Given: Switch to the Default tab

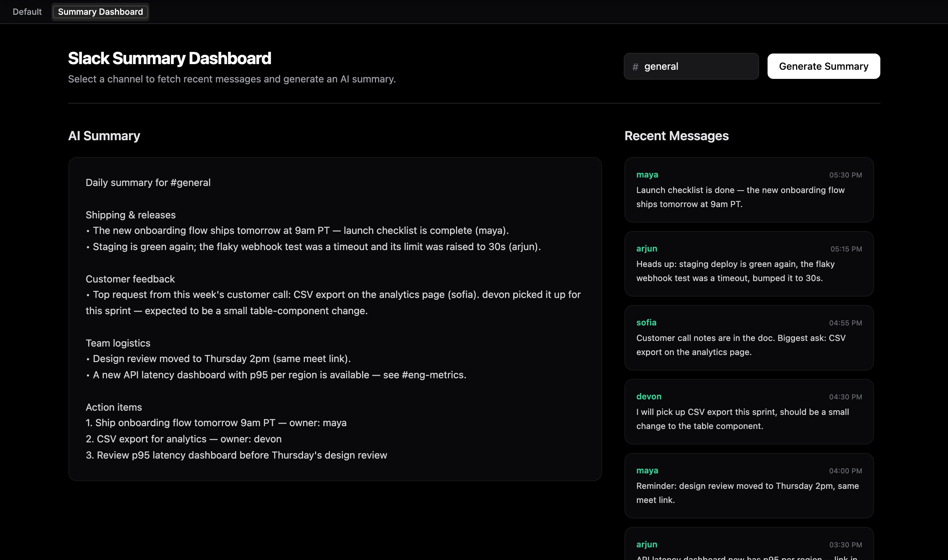Looking at the screenshot, I should point(27,12).
